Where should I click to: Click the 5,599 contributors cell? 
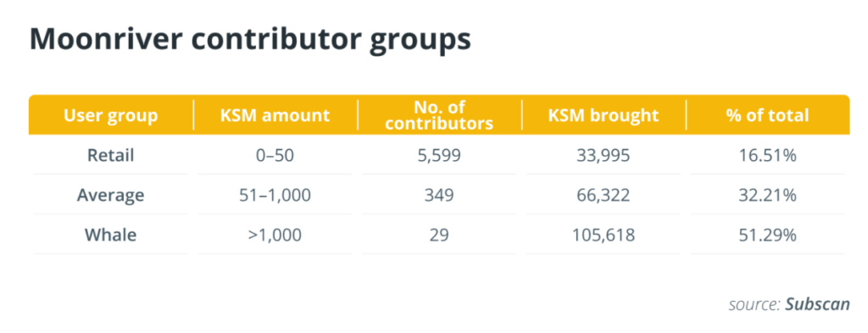(x=439, y=155)
